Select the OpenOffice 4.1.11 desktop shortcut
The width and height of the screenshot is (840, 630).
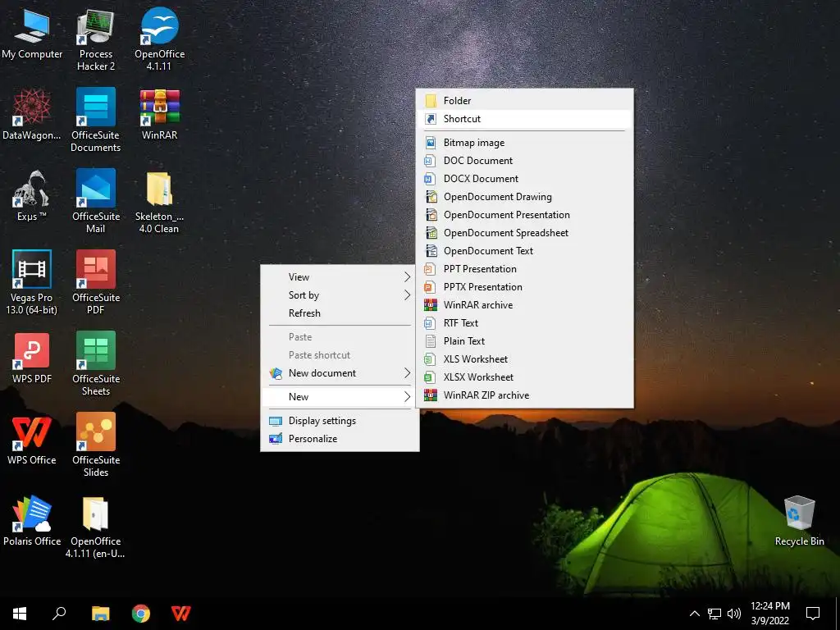click(159, 40)
